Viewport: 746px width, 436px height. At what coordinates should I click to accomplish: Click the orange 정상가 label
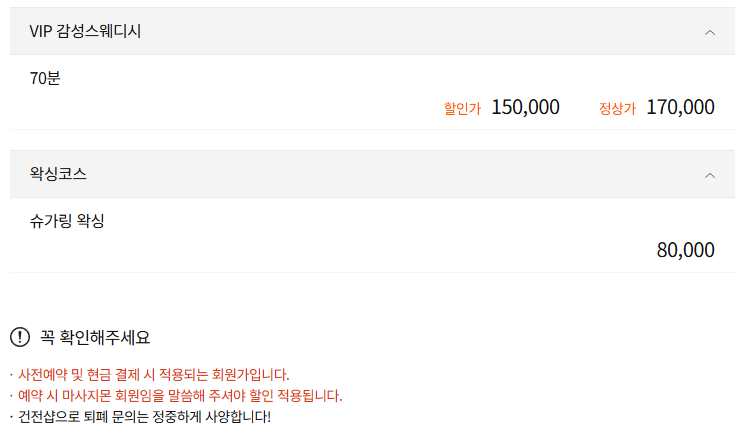[617, 108]
